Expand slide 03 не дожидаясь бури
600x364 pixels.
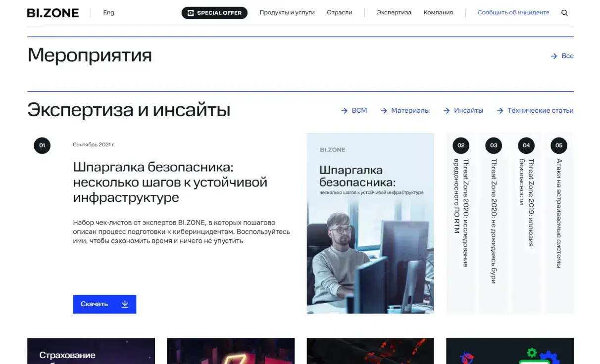point(494,224)
